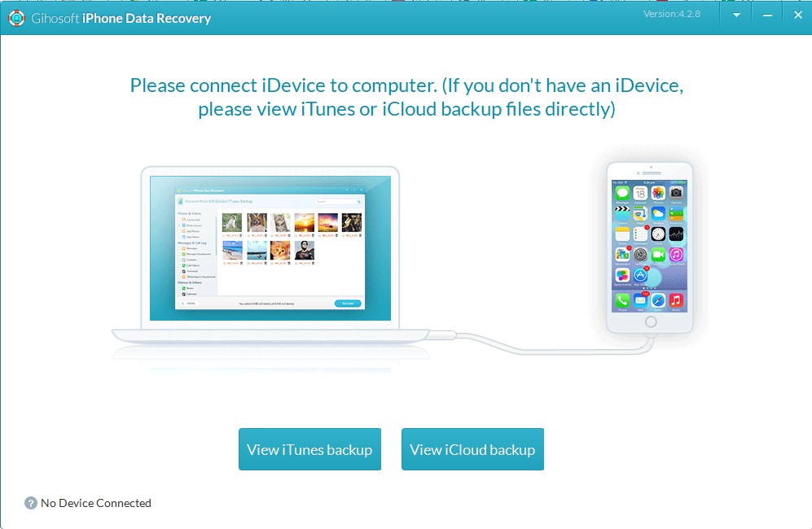Click the help question mark icon

click(31, 503)
